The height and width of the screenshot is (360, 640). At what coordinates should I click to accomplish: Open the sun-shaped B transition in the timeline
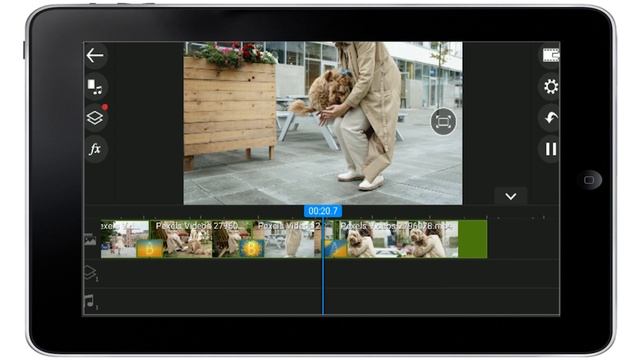pyautogui.click(x=251, y=249)
